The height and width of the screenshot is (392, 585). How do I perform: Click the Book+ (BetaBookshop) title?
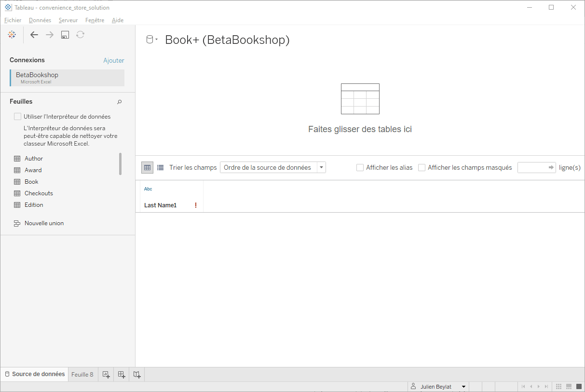227,40
